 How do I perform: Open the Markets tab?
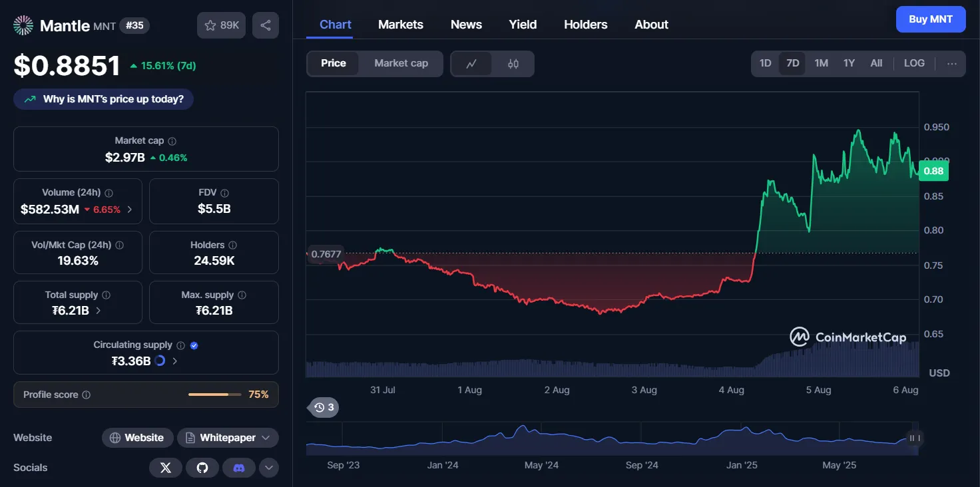(x=401, y=25)
